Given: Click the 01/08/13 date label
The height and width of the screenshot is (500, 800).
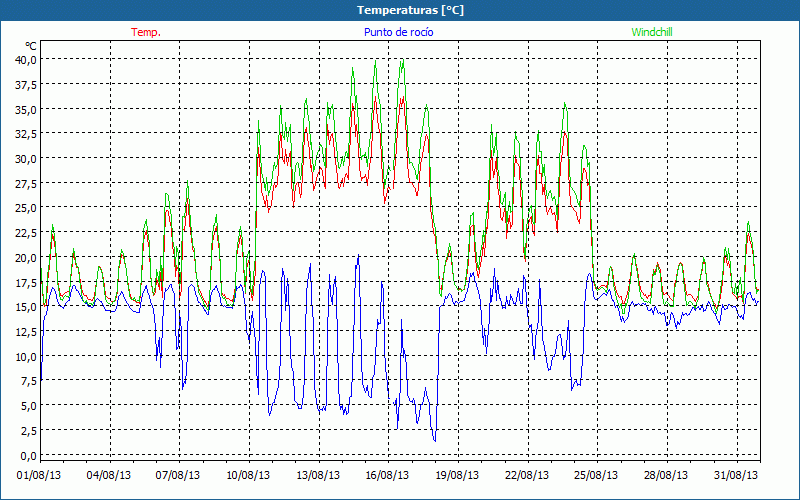Looking at the screenshot, I should (x=39, y=476).
